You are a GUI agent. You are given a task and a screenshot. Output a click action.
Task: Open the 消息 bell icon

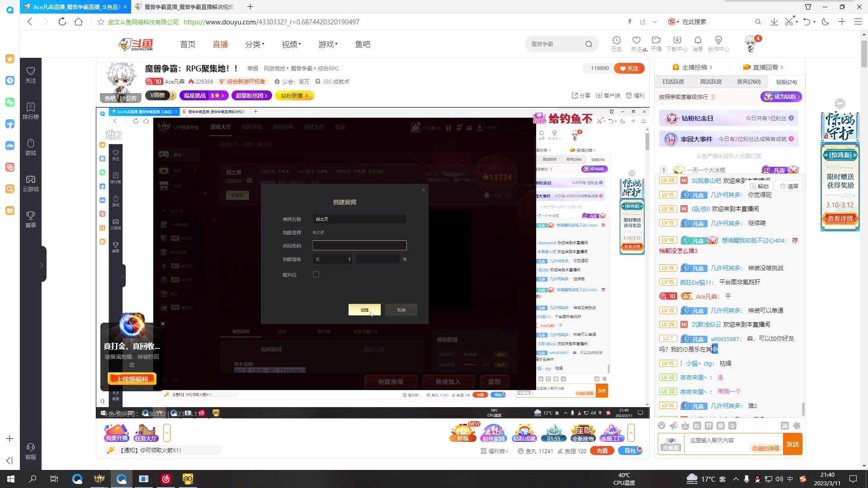coord(698,43)
